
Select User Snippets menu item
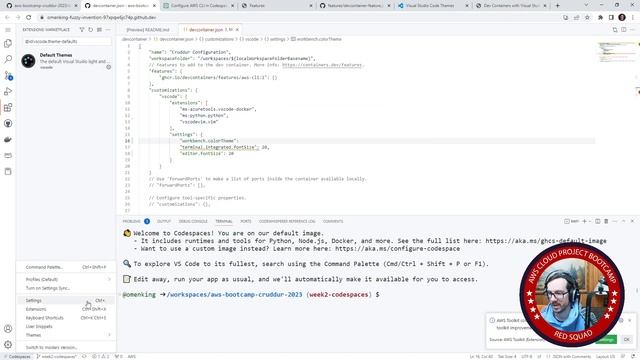pos(65,327)
